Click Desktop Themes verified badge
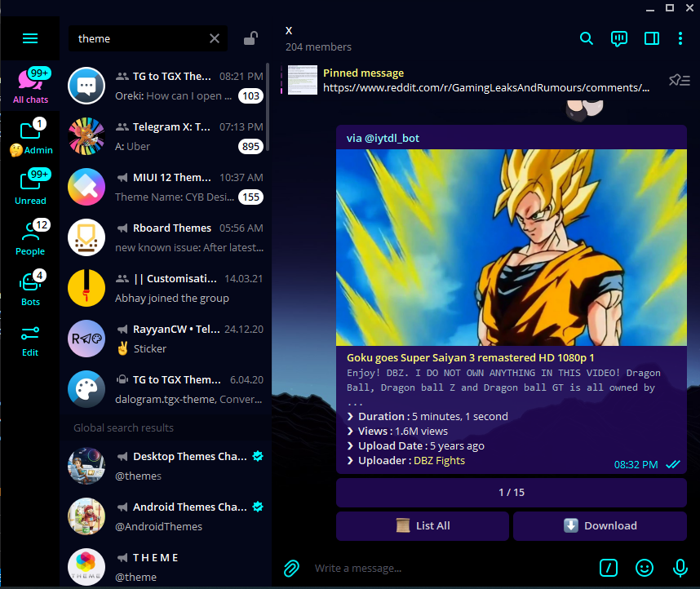Image resolution: width=700 pixels, height=589 pixels. click(x=258, y=456)
